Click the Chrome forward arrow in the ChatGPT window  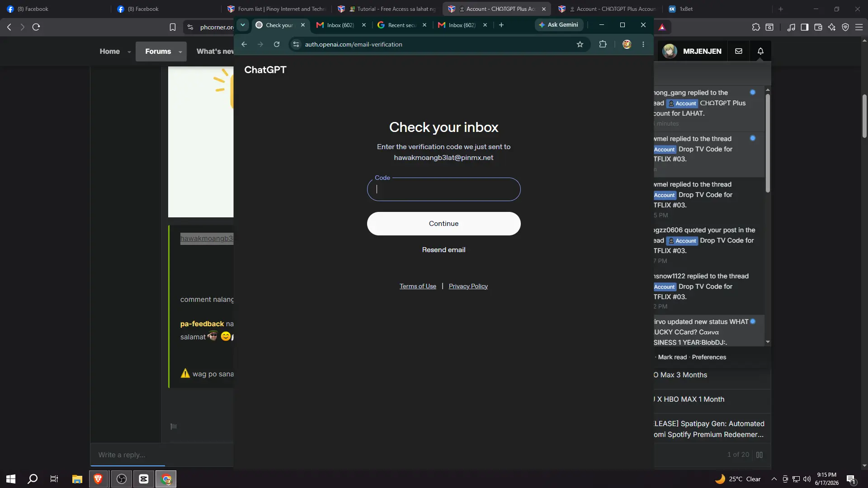click(x=260, y=44)
